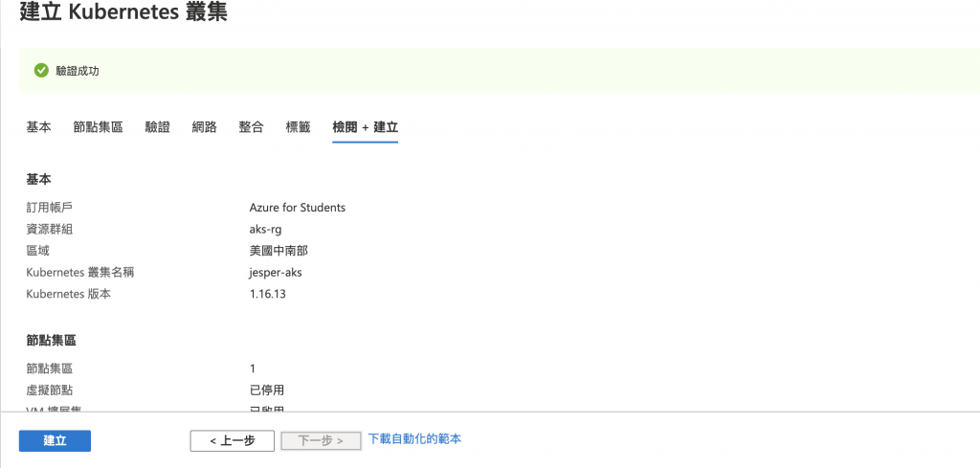Image resolution: width=980 pixels, height=468 pixels.
Task: Click the node pool count value 1
Action: 253,368
